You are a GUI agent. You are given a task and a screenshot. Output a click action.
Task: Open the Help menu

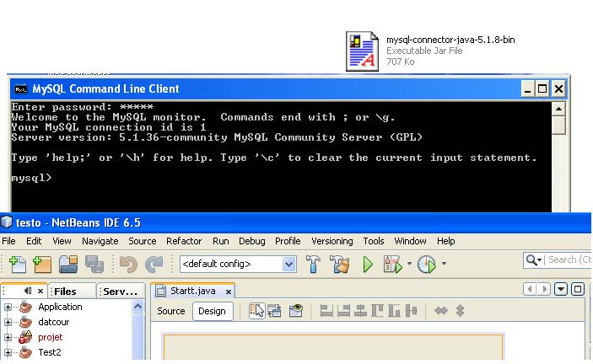[x=446, y=241]
